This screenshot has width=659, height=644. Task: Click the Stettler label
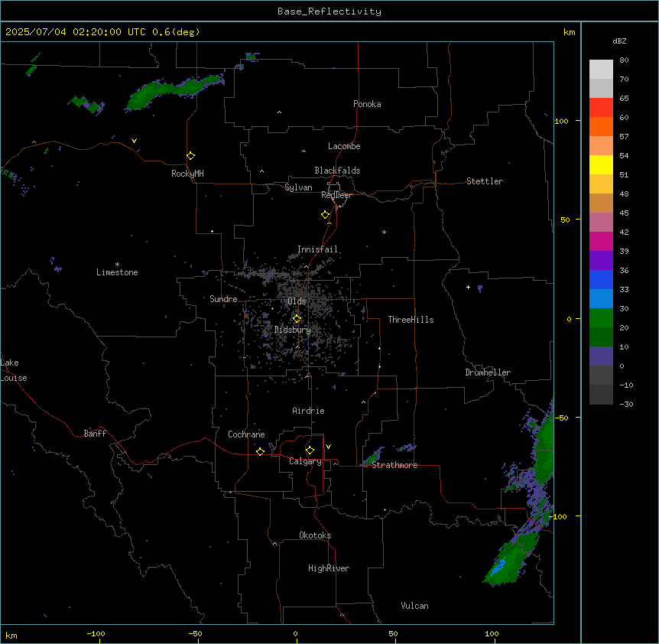(x=485, y=181)
